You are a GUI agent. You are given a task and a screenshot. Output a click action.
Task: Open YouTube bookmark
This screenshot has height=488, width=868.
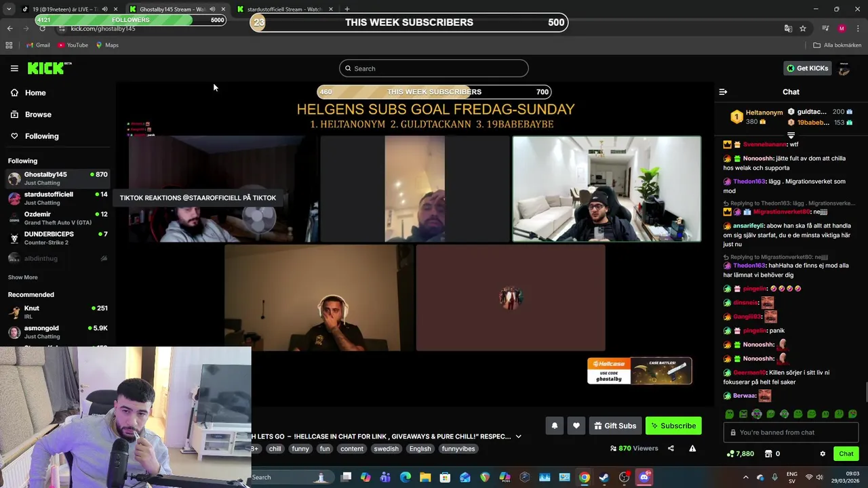pos(73,45)
